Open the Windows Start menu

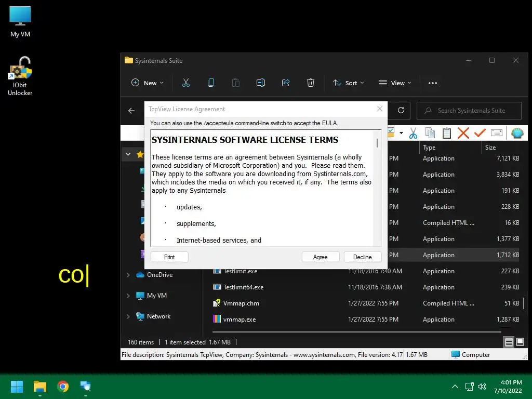17,387
